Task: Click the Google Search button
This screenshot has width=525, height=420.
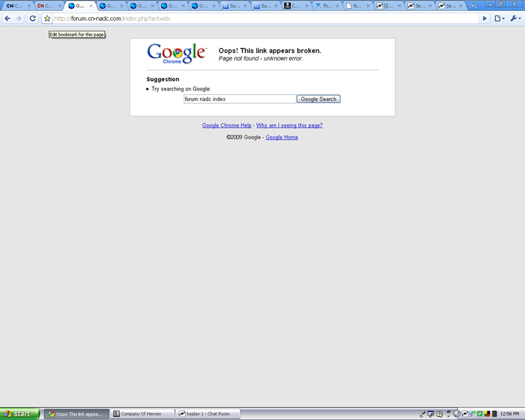Action: (x=318, y=99)
